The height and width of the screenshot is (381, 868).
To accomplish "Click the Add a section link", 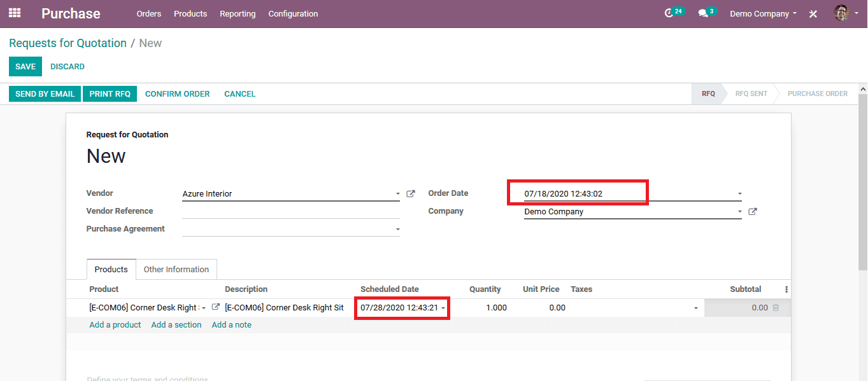I will tap(176, 325).
